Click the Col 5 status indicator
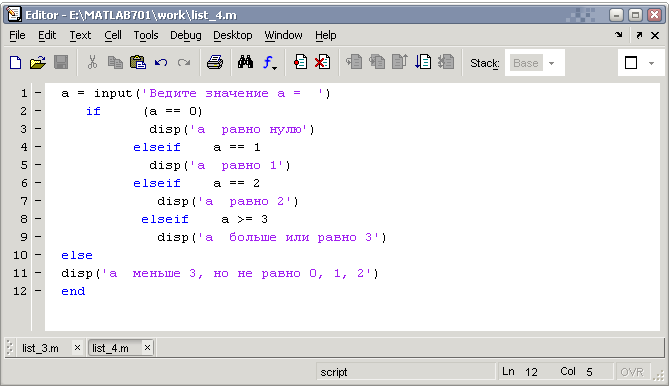Screen dimensions: 669x386 pos(576,372)
